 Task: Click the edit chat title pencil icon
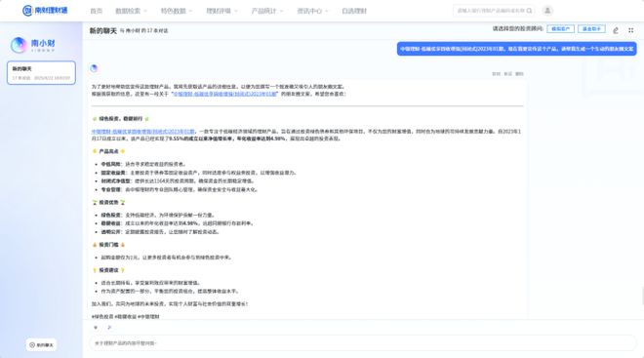point(616,30)
